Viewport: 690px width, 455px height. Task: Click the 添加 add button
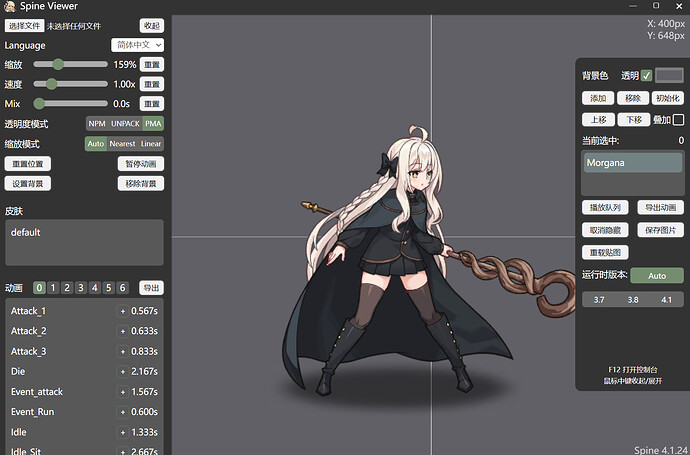click(x=598, y=98)
